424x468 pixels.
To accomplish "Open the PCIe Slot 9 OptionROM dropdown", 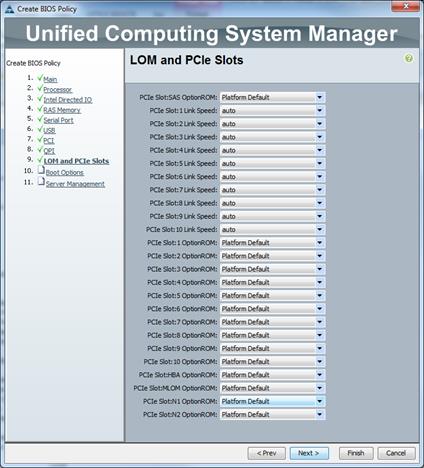I will (272, 349).
